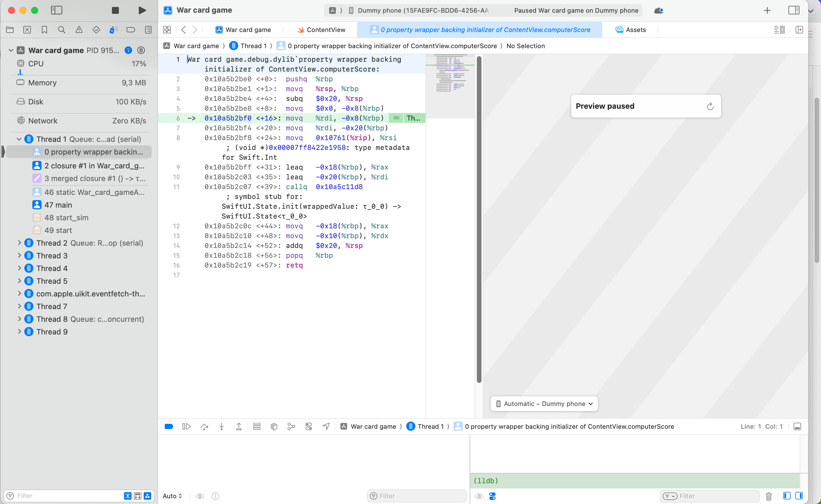The height and width of the screenshot is (504, 821).
Task: Click No Selection in the jump bar
Action: coord(526,46)
